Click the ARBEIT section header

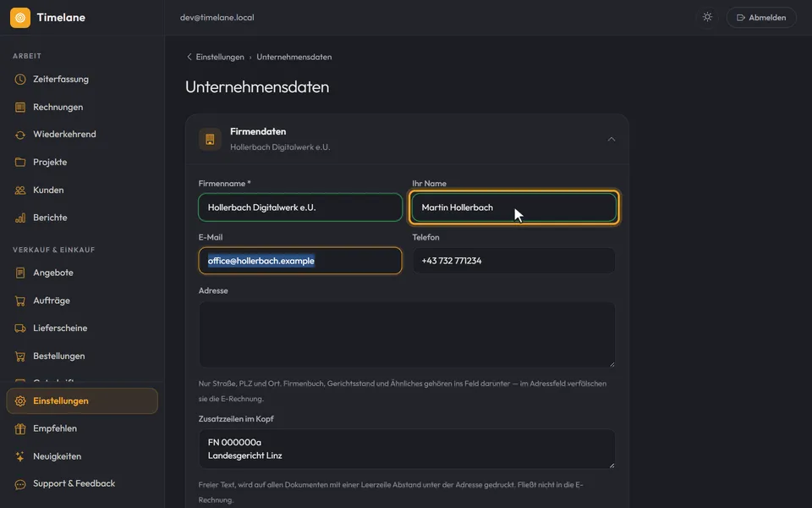pos(27,56)
